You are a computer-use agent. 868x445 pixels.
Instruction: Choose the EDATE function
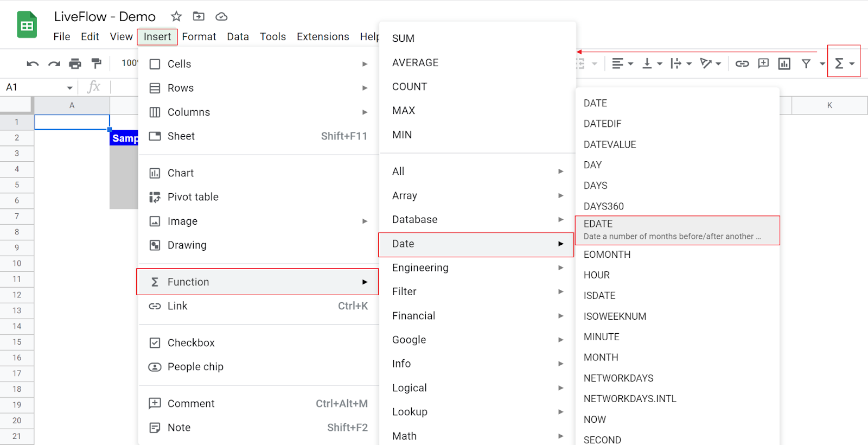pos(678,230)
